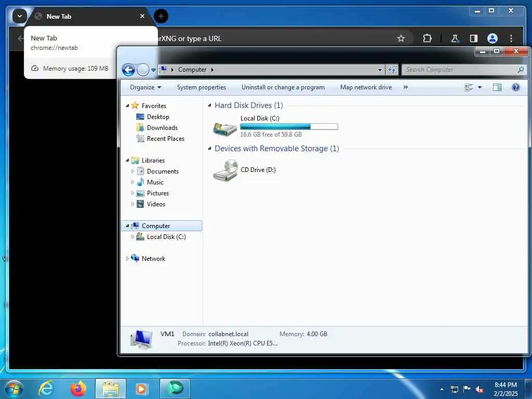Launch Firefox from taskbar
Viewport: 532px width, 399px height.
point(78,389)
